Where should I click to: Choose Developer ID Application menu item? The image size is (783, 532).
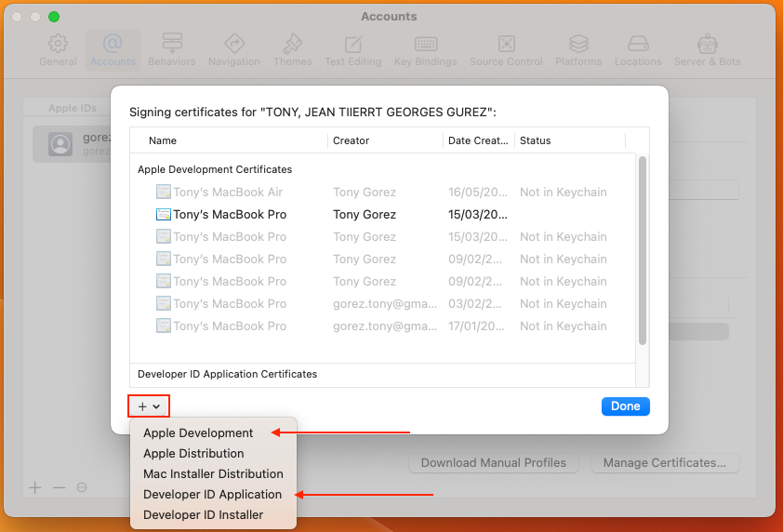pos(212,494)
